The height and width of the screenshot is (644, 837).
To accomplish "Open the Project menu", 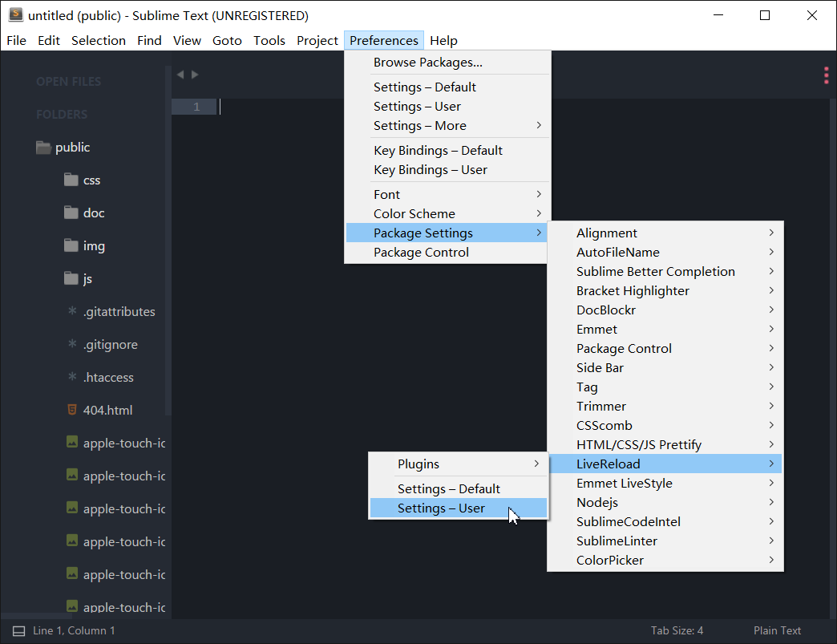I will [317, 41].
